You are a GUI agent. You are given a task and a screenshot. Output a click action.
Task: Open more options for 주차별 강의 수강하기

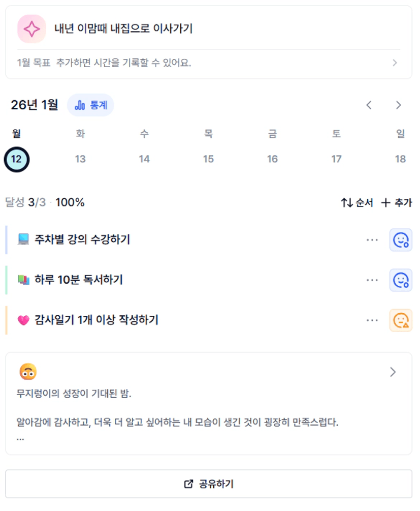[x=372, y=239]
